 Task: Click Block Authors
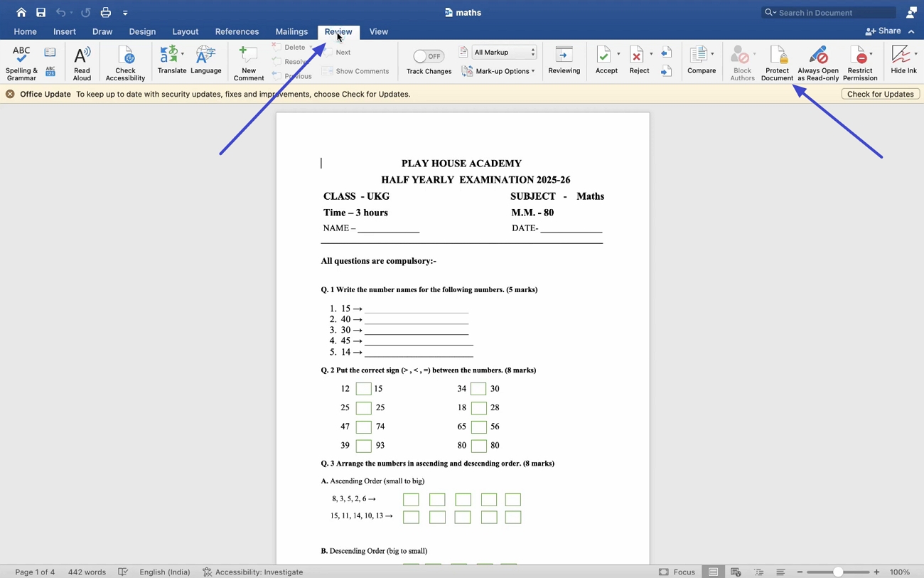point(742,63)
